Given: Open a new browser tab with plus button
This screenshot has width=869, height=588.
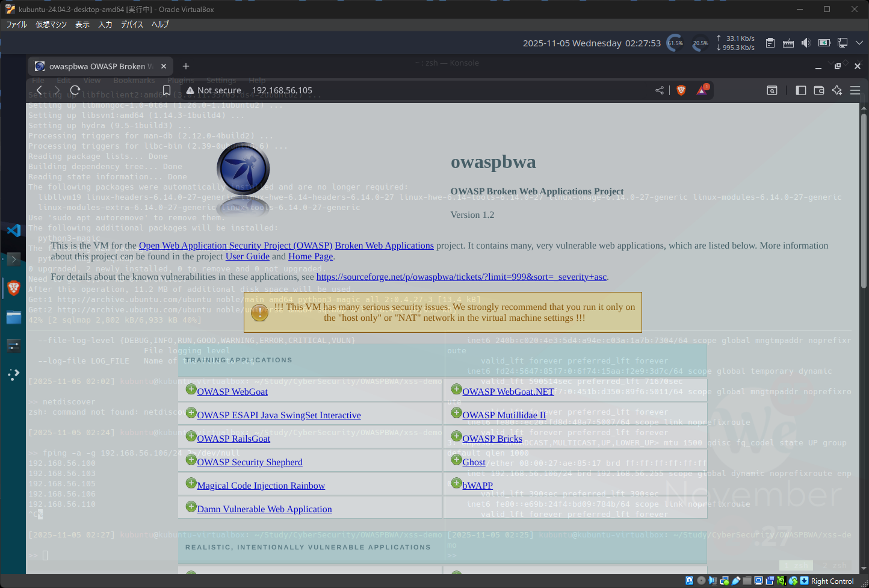Looking at the screenshot, I should (186, 66).
